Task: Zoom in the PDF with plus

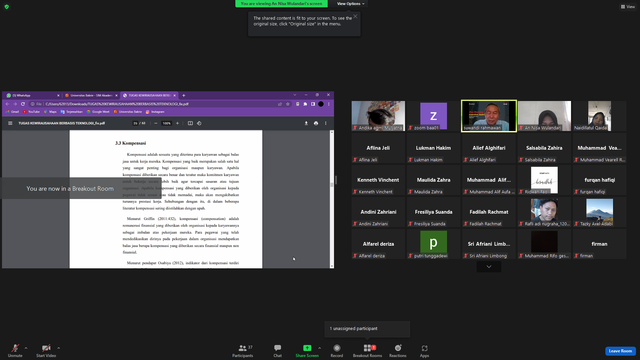Action: [177, 123]
